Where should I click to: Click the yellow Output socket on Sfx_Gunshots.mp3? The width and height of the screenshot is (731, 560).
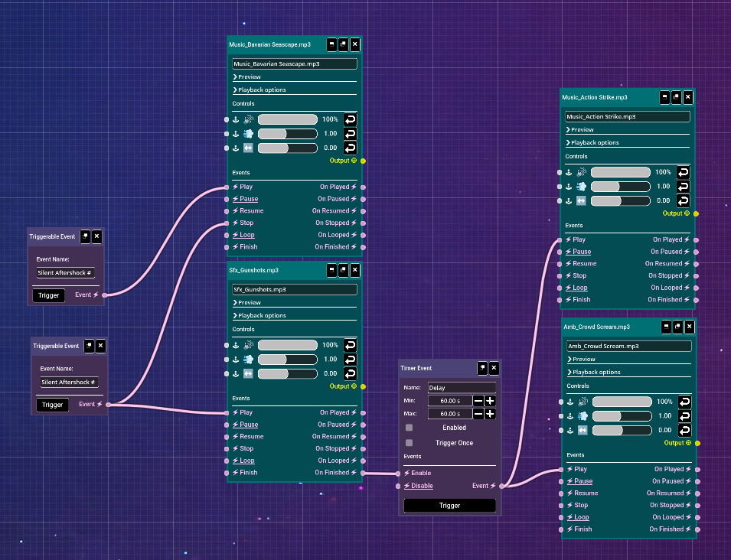coord(362,386)
